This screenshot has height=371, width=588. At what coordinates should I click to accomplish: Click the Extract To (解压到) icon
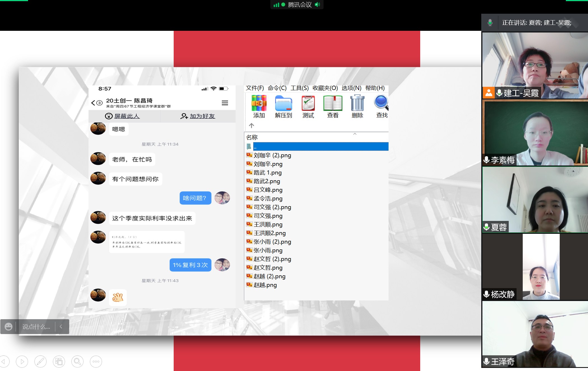[x=283, y=103]
